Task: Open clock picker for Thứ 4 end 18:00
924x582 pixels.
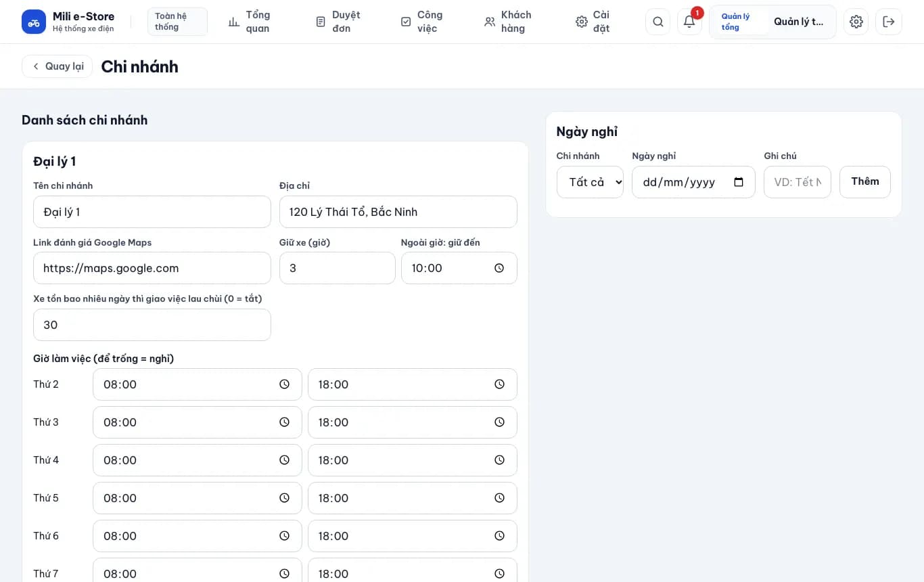Action: (499, 460)
